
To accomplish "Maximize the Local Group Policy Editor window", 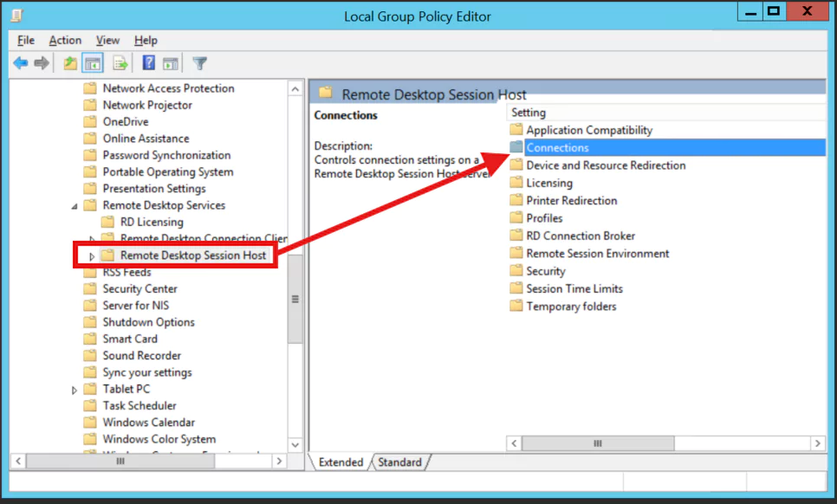I will tap(774, 11).
